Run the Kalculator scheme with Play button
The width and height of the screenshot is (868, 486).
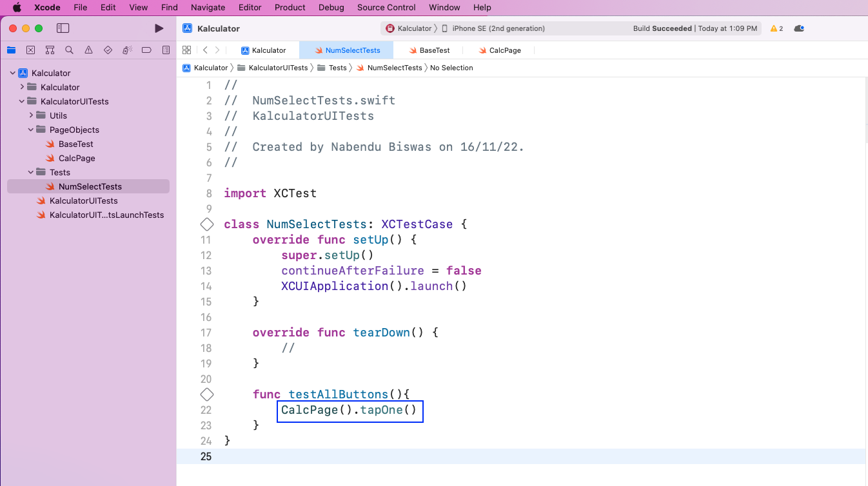point(159,28)
